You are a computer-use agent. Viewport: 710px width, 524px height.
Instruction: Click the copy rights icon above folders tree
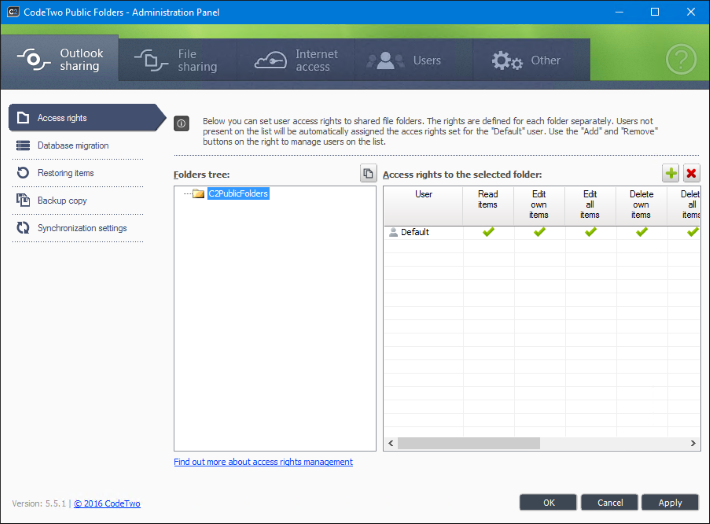(368, 173)
